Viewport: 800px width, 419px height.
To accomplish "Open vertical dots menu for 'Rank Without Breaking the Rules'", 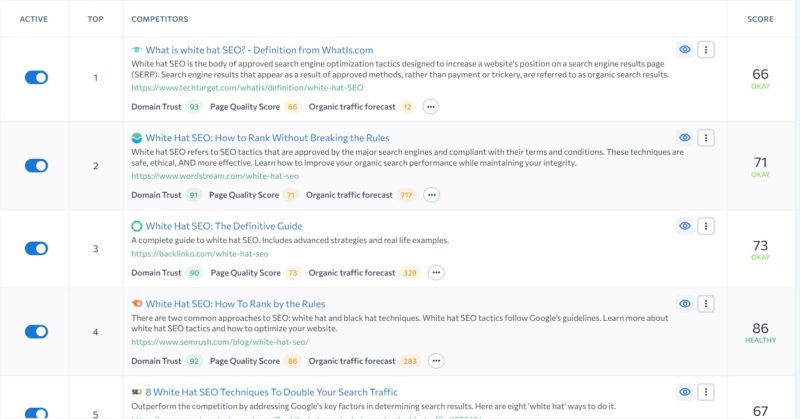I will pos(706,138).
